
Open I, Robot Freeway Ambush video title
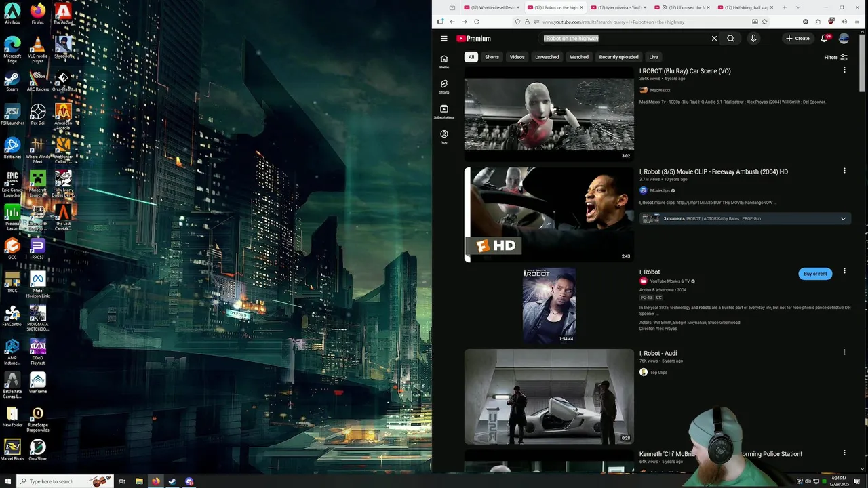click(713, 171)
